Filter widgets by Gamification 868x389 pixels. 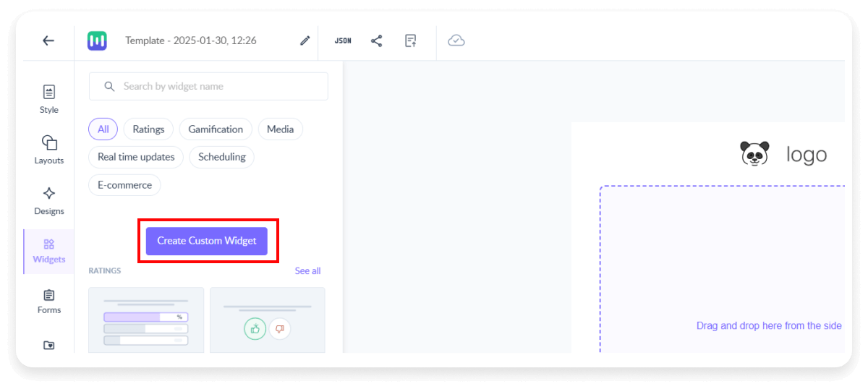216,129
